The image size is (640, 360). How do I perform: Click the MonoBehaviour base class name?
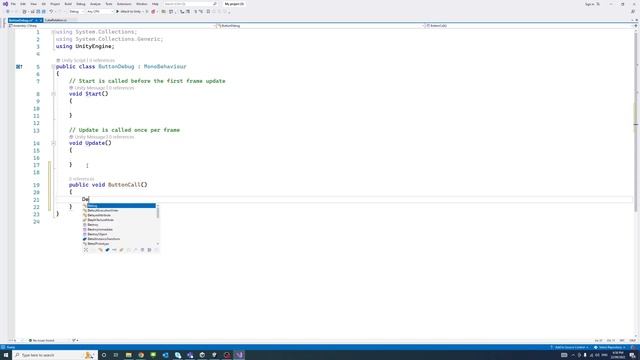(x=165, y=67)
